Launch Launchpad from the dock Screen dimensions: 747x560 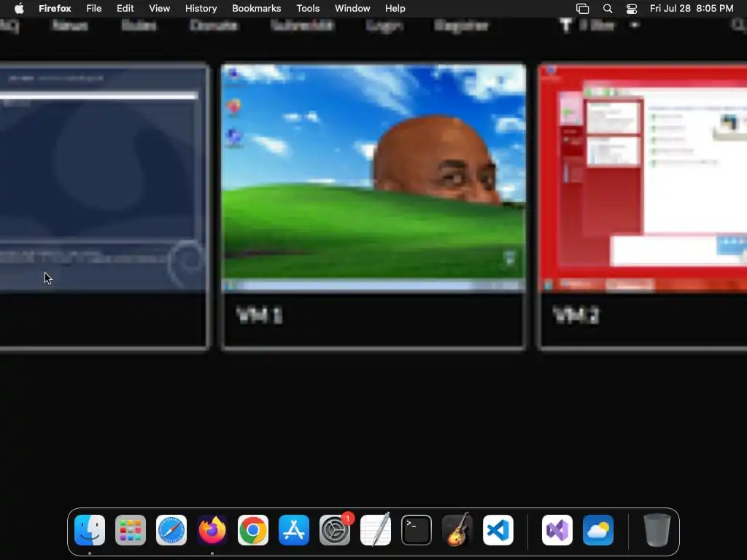(x=131, y=530)
